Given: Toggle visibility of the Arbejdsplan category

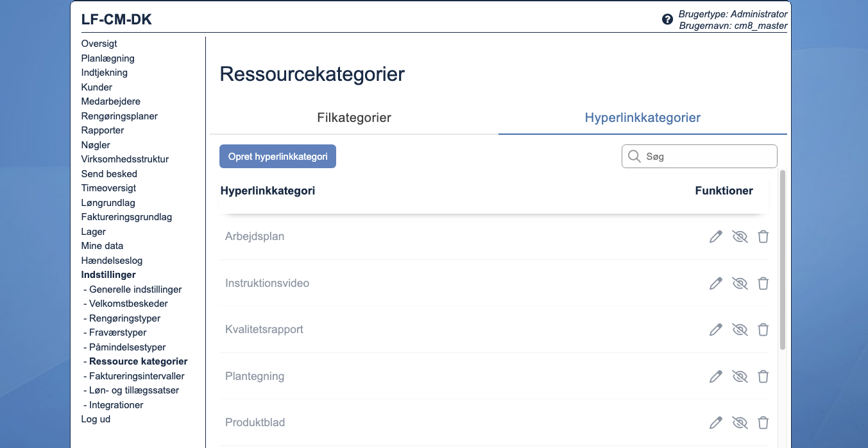Looking at the screenshot, I should click(740, 236).
